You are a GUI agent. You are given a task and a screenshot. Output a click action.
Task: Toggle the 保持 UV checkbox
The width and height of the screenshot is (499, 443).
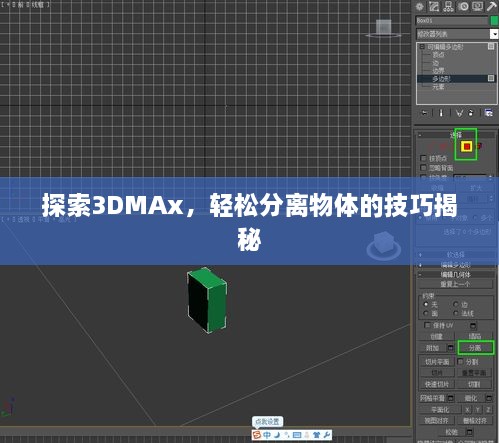(x=427, y=324)
